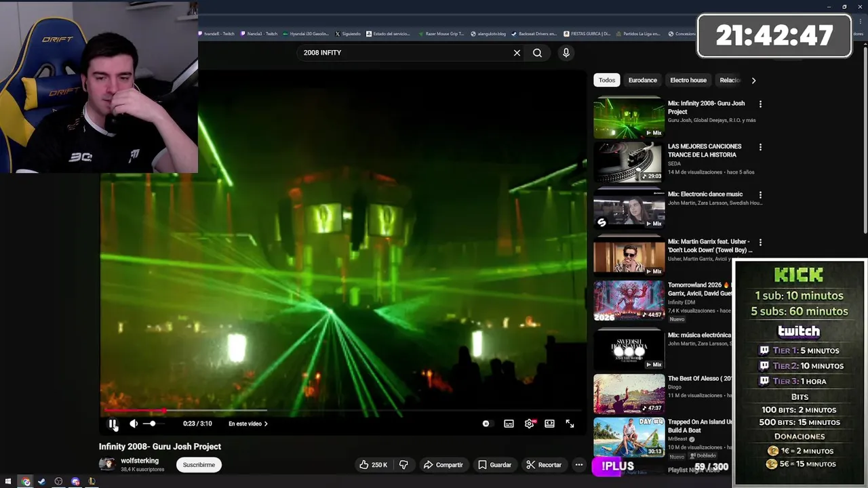868x488 pixels.
Task: Enter fullscreen with the expand icon
Action: 570,424
